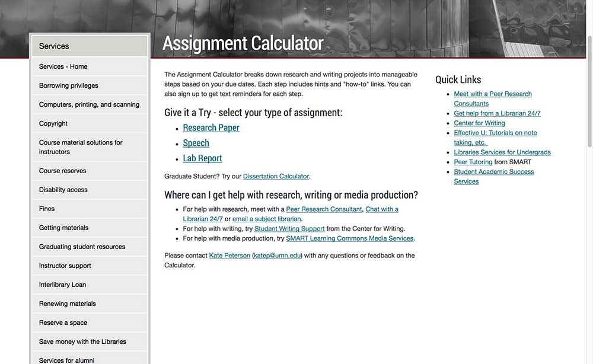Select Graduating student resources
593x364 pixels.
(90, 247)
